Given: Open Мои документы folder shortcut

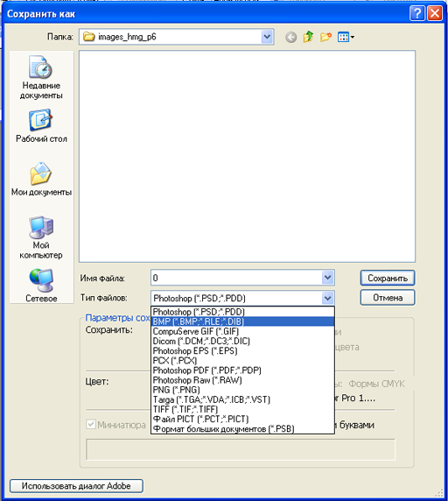Looking at the screenshot, I should (x=41, y=180).
